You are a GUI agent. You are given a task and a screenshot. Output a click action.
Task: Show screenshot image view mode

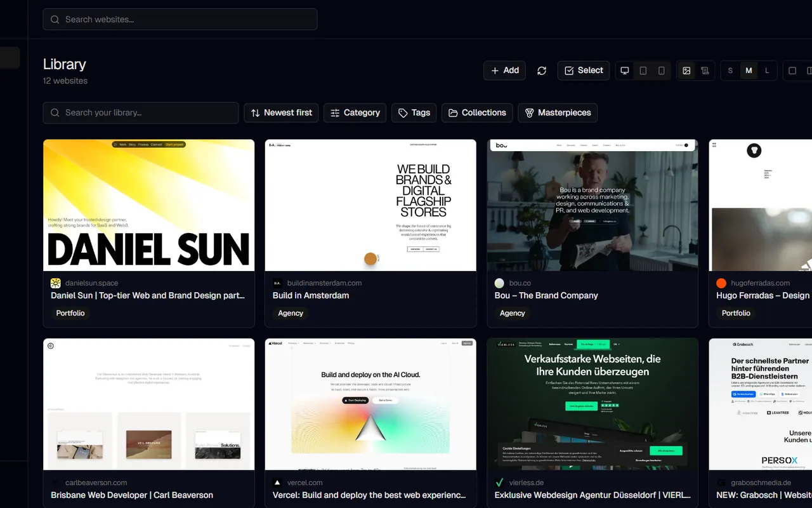click(x=686, y=70)
